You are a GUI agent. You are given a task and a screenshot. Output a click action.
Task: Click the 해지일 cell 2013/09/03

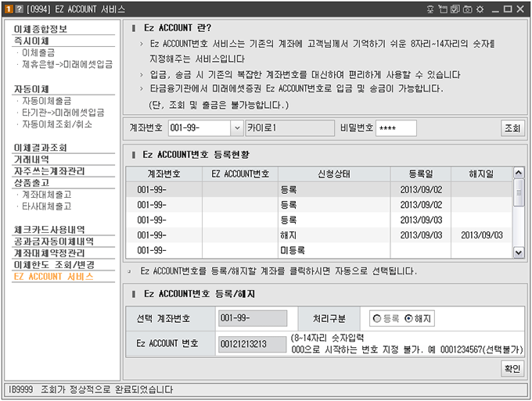482,235
